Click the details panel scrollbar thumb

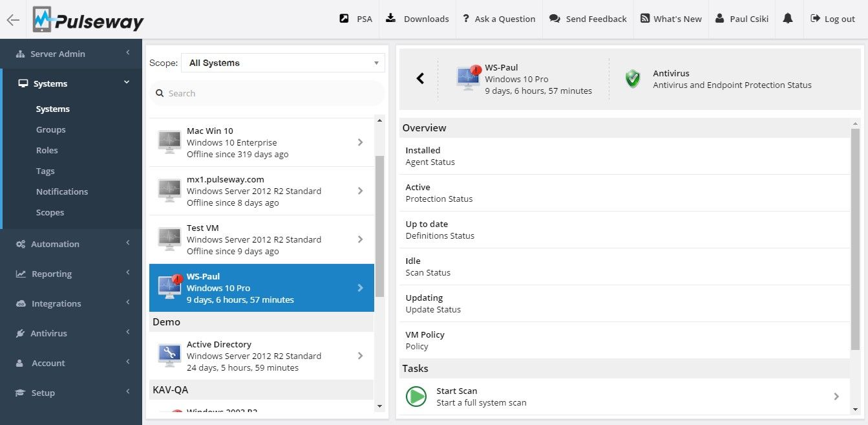click(856, 239)
